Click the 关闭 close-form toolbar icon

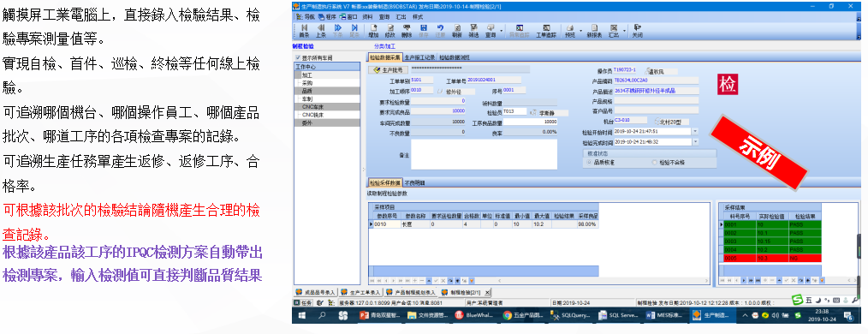(637, 31)
